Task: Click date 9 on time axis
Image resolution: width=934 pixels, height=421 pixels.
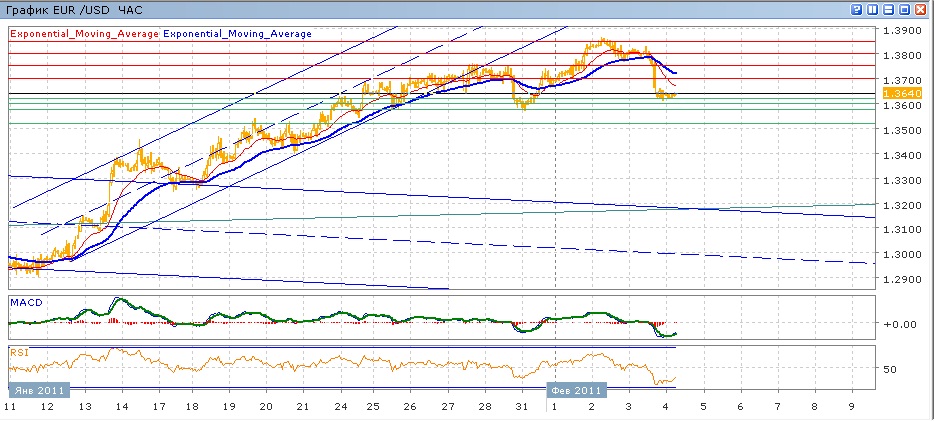Action: pos(852,407)
